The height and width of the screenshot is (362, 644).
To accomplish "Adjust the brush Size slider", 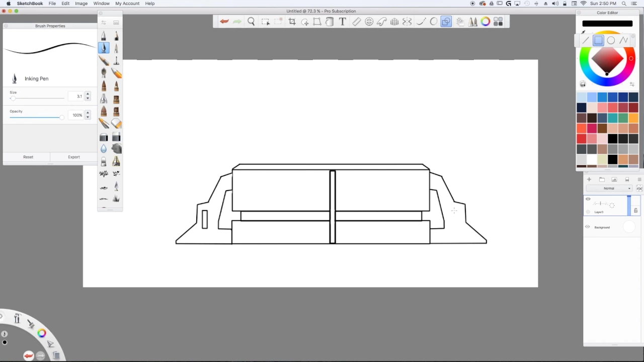I will point(37,98).
